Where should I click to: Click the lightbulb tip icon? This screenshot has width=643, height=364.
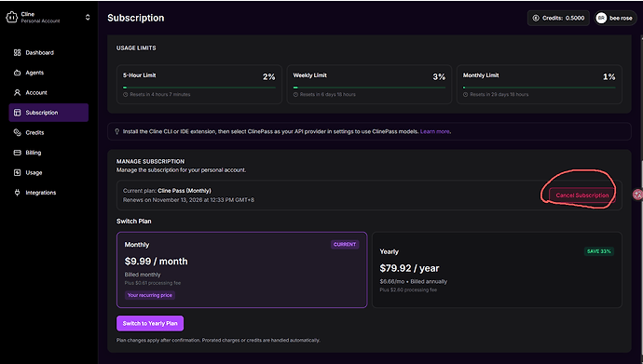[x=116, y=131]
